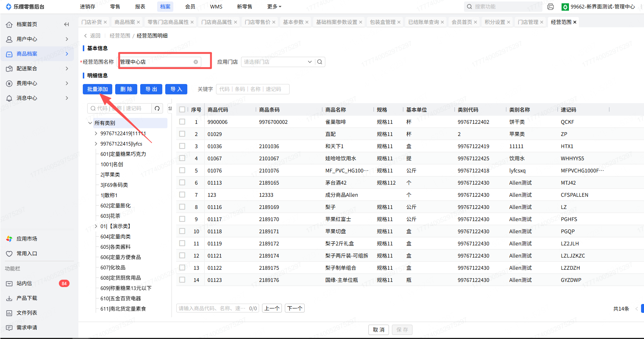This screenshot has width=644, height=339.
Task: Select 604|定量肉类 in the category tree
Action: click(116, 237)
